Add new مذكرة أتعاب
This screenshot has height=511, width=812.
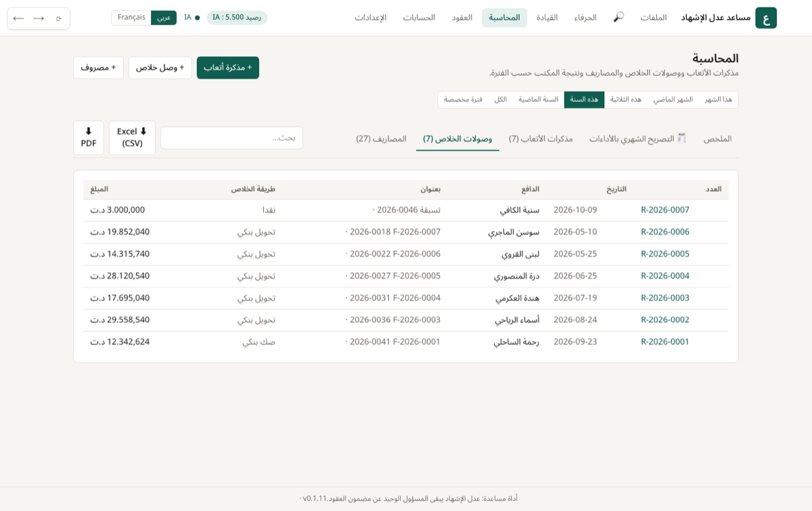[x=228, y=68]
